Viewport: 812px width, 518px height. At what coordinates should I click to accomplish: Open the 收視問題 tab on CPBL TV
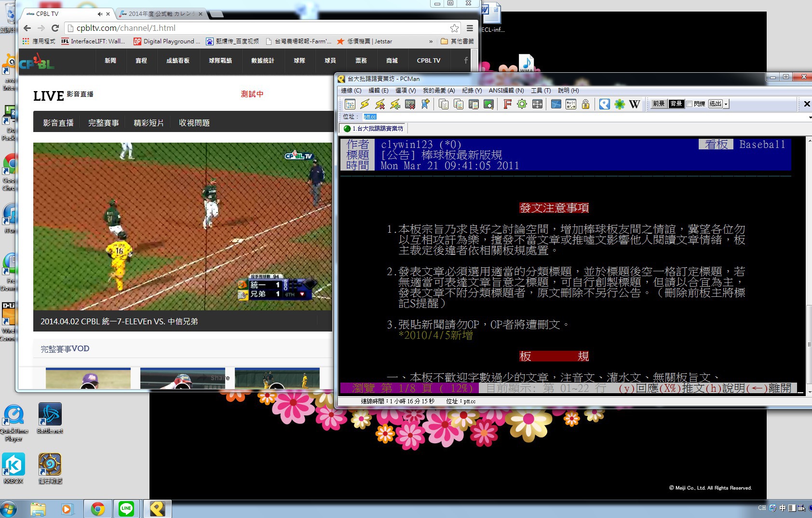tap(194, 123)
